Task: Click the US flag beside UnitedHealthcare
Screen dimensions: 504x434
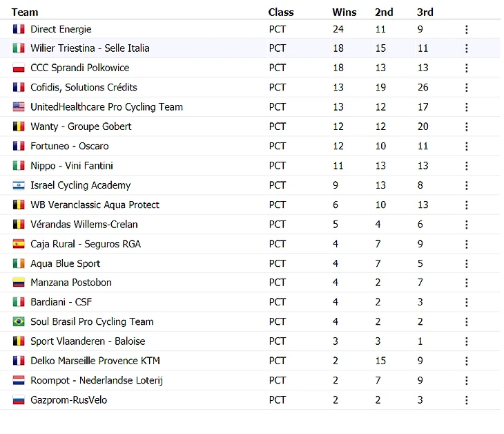Action: 19,107
